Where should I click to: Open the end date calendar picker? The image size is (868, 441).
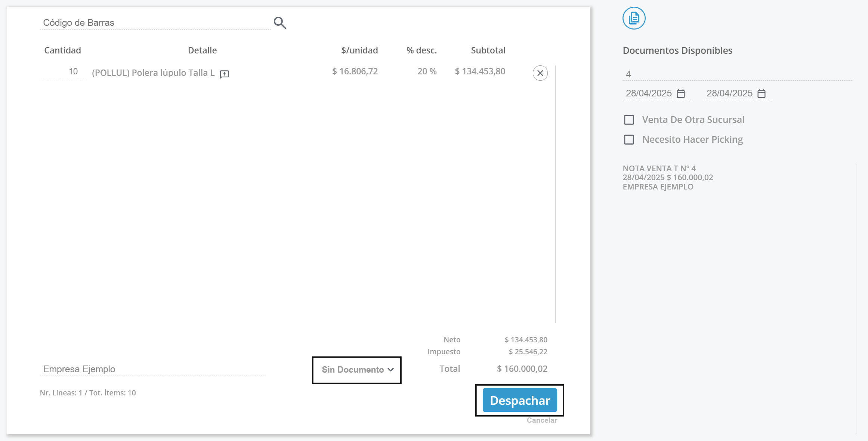762,93
